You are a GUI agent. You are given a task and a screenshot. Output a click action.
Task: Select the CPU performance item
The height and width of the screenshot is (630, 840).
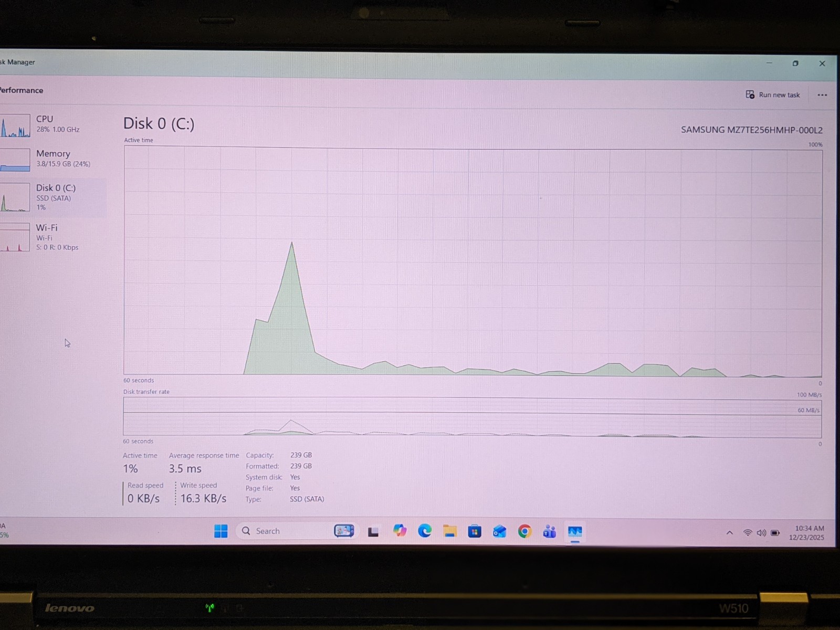52,125
